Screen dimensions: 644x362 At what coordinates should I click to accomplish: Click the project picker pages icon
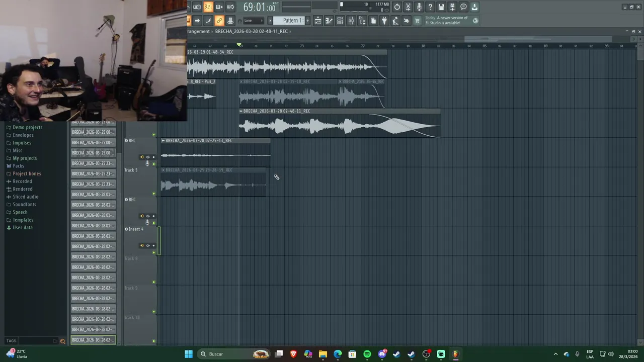373,21
